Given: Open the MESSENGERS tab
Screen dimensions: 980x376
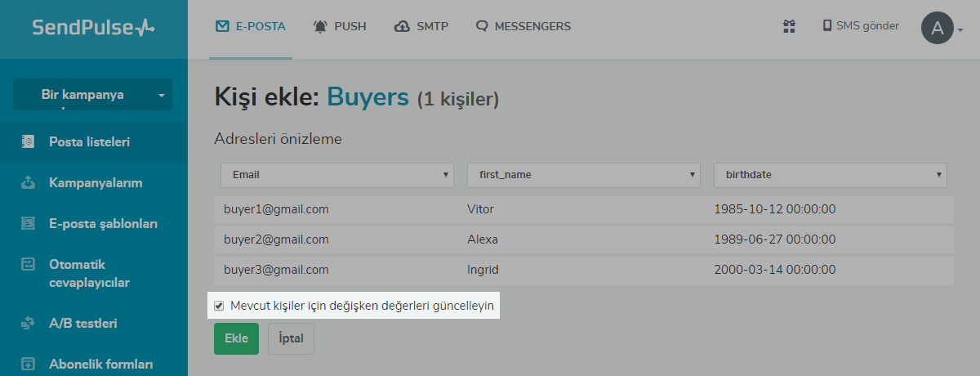Looking at the screenshot, I should tap(523, 26).
